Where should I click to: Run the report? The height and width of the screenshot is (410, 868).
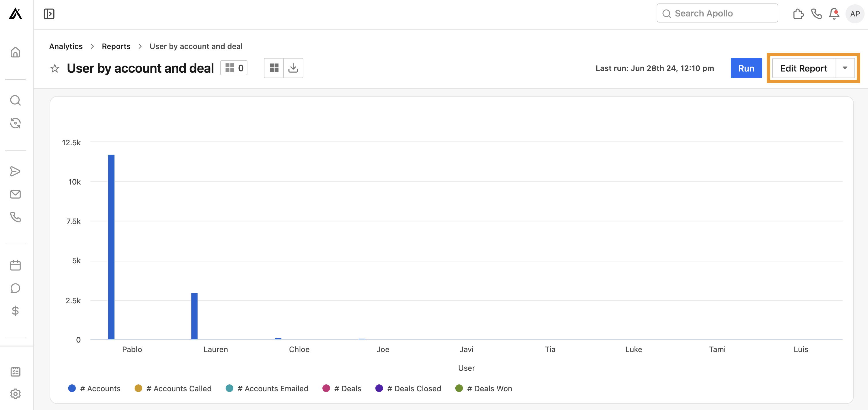click(x=746, y=68)
